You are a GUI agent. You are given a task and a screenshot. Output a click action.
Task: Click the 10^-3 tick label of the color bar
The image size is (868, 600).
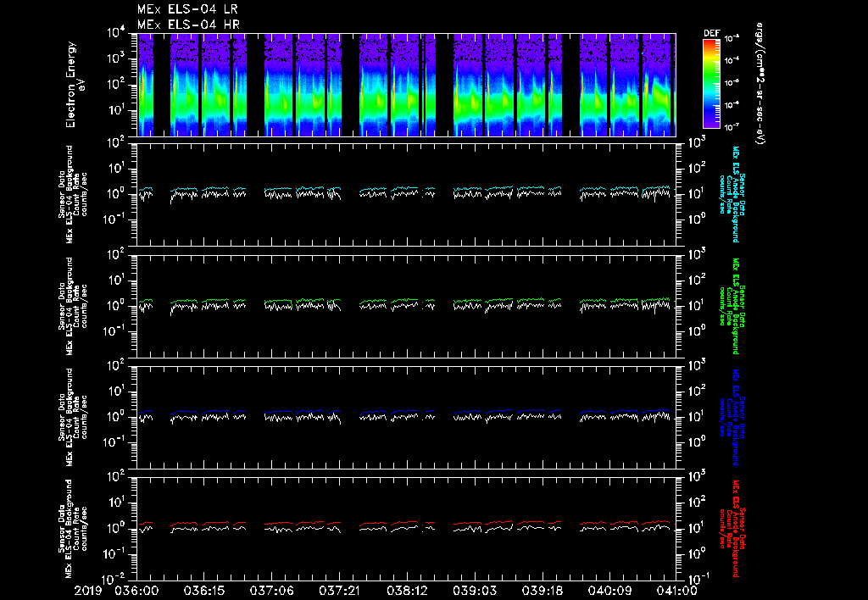[732, 38]
